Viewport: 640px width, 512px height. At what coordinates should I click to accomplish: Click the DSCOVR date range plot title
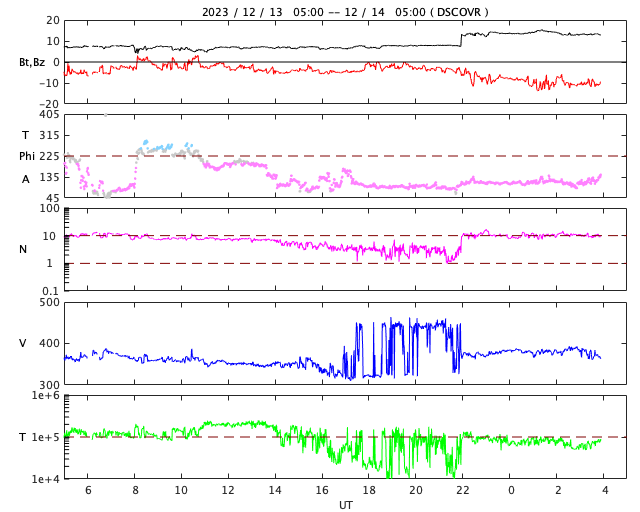(x=345, y=12)
